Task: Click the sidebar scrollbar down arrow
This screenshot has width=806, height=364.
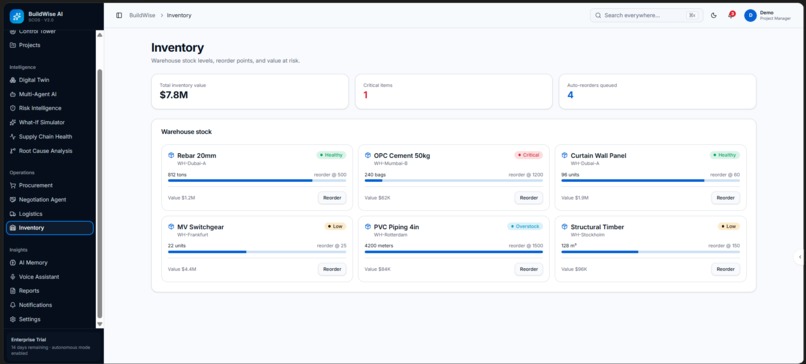Action: tap(100, 324)
